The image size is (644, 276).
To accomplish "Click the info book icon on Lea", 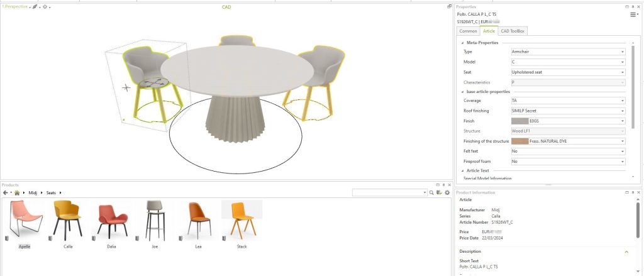I will point(180,238).
